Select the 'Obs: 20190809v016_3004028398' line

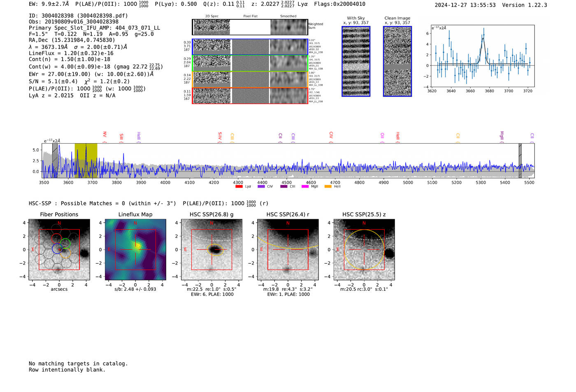click(x=74, y=22)
